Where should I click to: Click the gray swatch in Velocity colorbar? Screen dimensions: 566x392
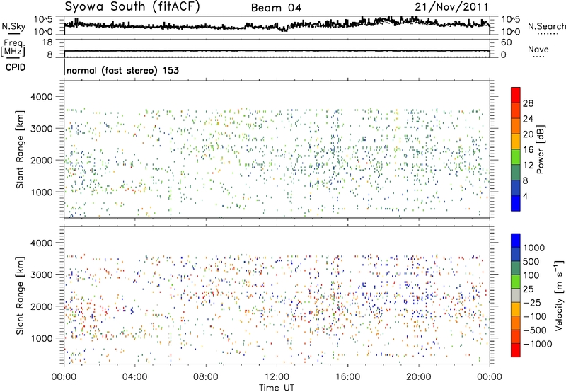(x=516, y=295)
